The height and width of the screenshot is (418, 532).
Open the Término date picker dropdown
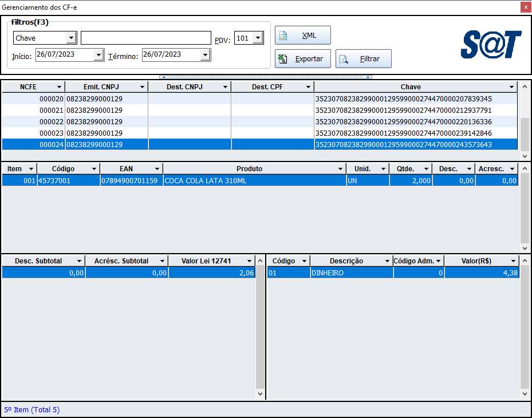click(205, 55)
